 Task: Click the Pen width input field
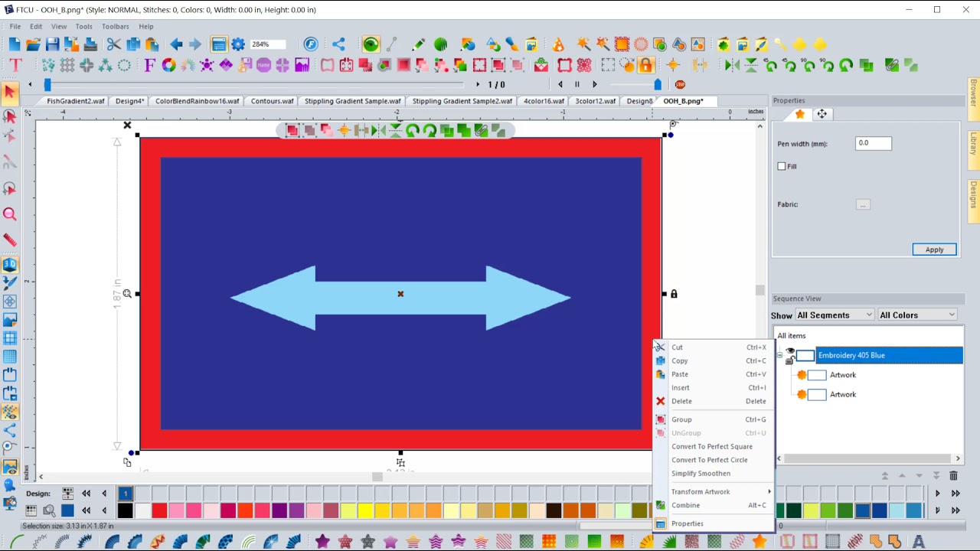(874, 143)
